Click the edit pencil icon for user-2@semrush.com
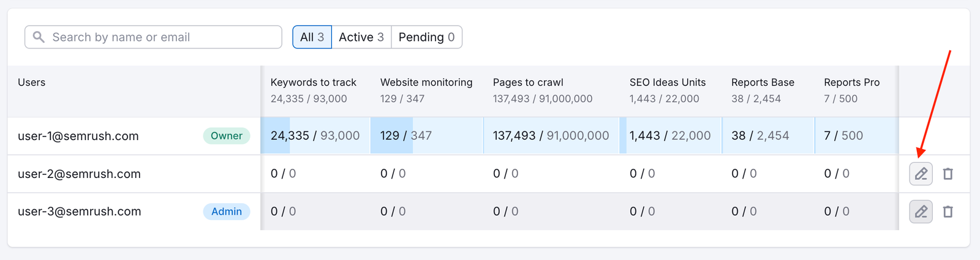This screenshot has height=260, width=980. click(921, 174)
